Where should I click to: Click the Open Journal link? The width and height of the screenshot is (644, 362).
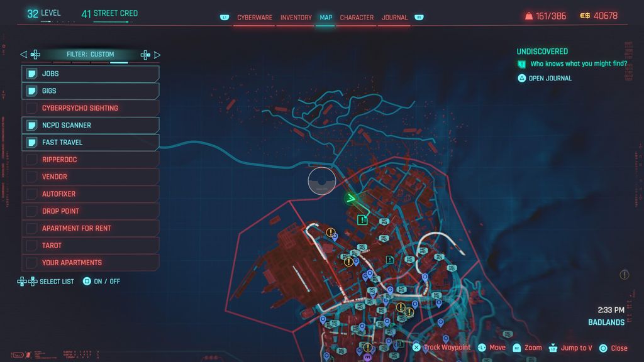coord(550,78)
